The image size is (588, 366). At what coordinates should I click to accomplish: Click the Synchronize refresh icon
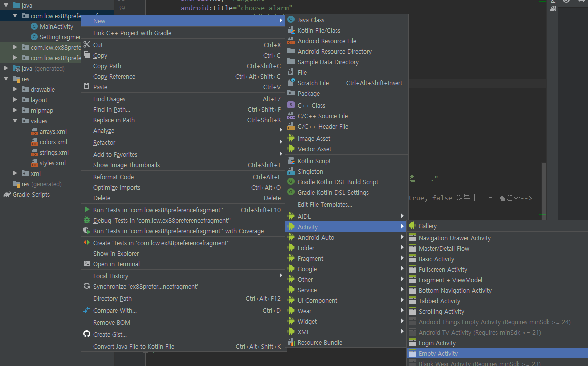[x=87, y=286]
